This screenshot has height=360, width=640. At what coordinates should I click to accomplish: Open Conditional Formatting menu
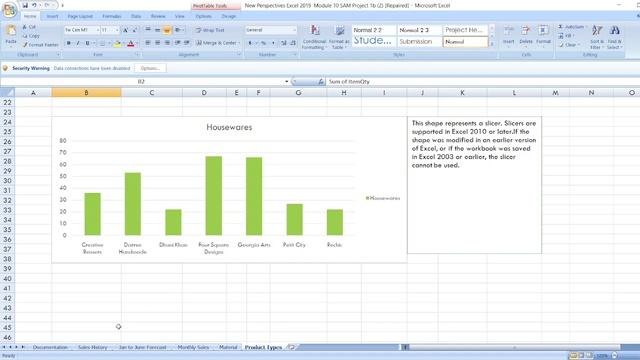point(314,37)
